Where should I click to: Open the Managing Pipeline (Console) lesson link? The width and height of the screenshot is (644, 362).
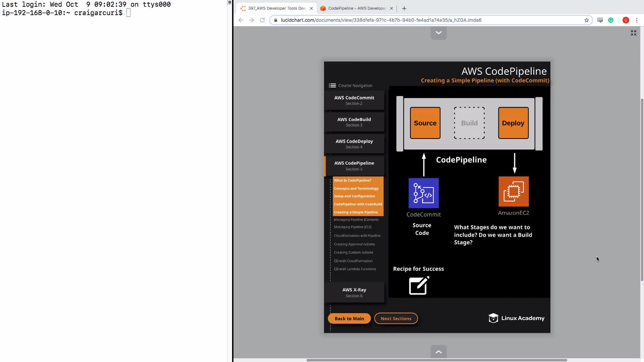coord(356,220)
